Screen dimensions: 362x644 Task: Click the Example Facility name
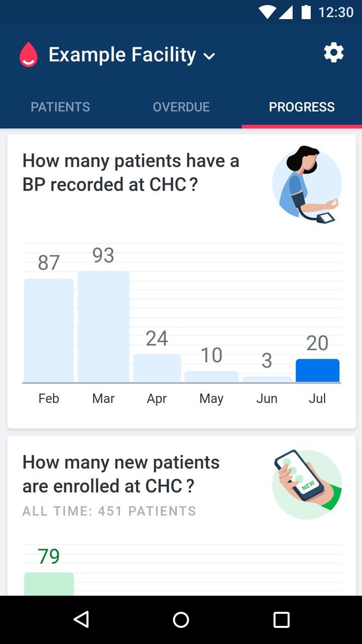pyautogui.click(x=122, y=54)
